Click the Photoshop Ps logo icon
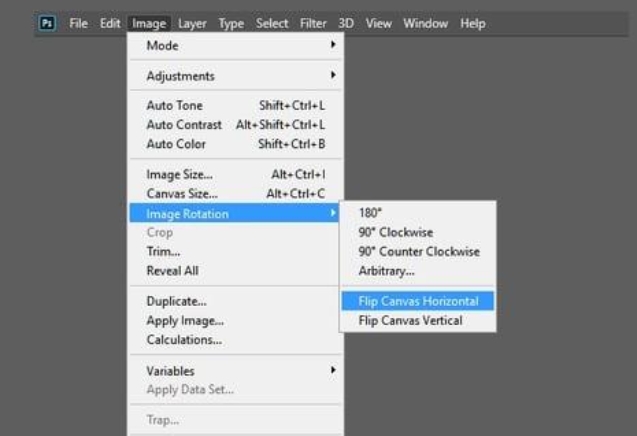 [x=47, y=23]
